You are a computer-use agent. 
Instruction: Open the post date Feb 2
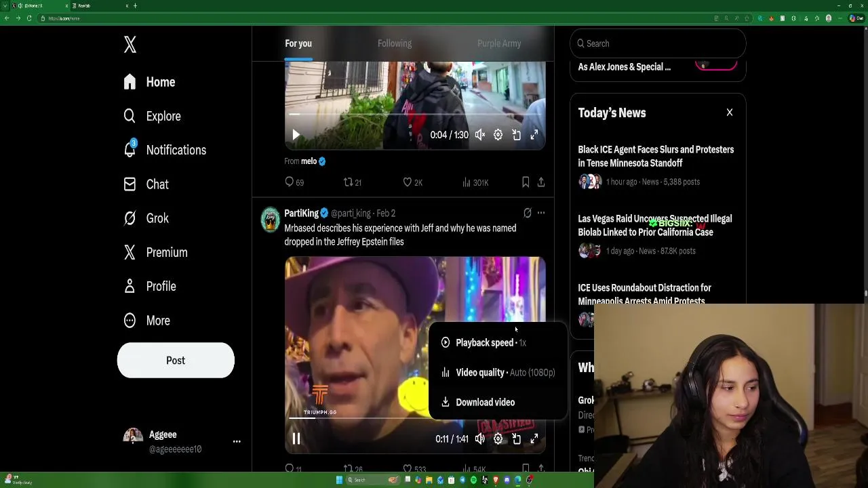click(x=386, y=213)
